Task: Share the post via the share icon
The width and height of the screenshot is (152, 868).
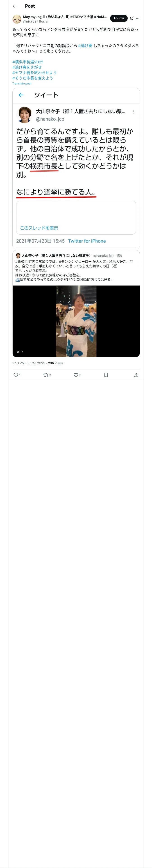Action: (136, 375)
